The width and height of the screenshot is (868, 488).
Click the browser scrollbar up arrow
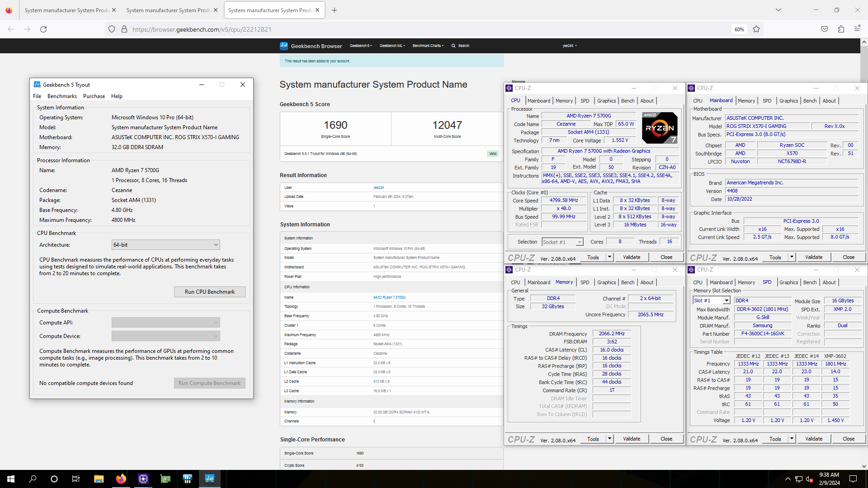tap(864, 42)
